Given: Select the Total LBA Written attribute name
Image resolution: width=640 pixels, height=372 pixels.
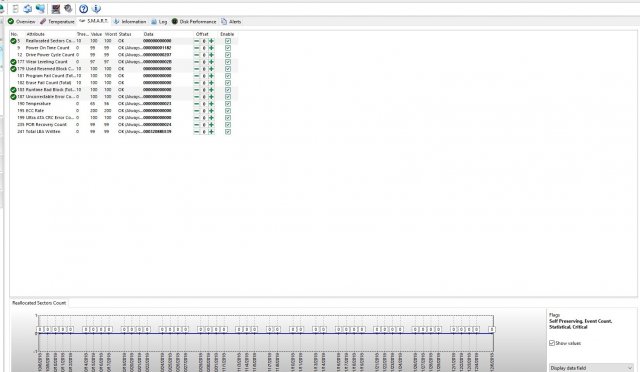Looking at the screenshot, I should [x=43, y=131].
